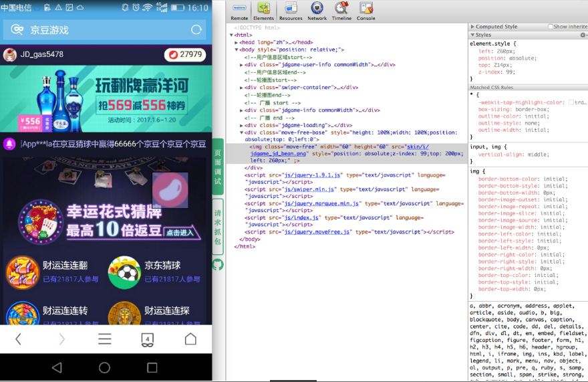
Task: Select the closing </body> tag row
Action: [250, 240]
